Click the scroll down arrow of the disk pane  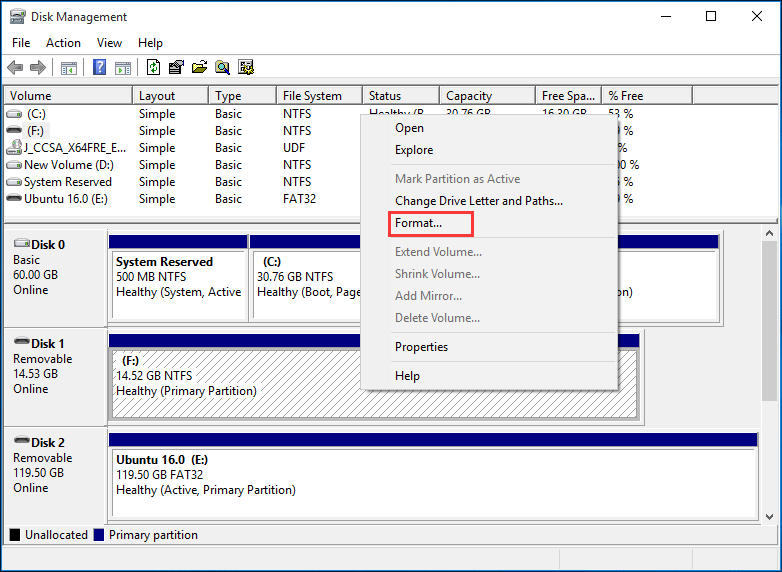tap(769, 517)
